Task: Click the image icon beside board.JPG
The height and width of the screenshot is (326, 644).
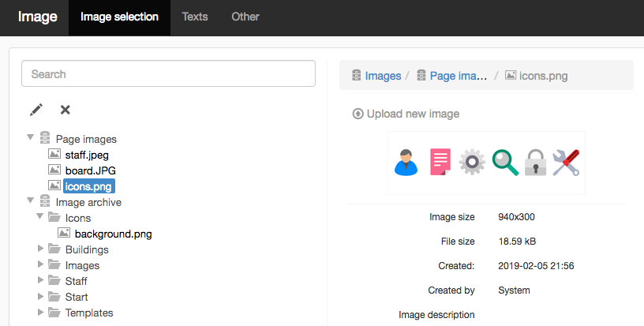Action: tap(54, 169)
